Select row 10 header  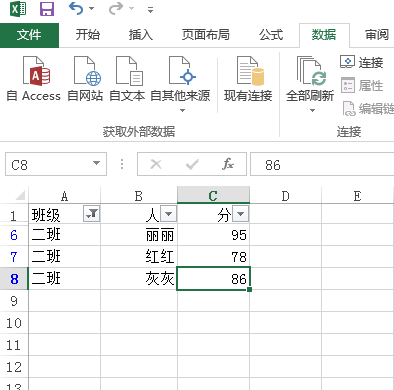point(14,323)
